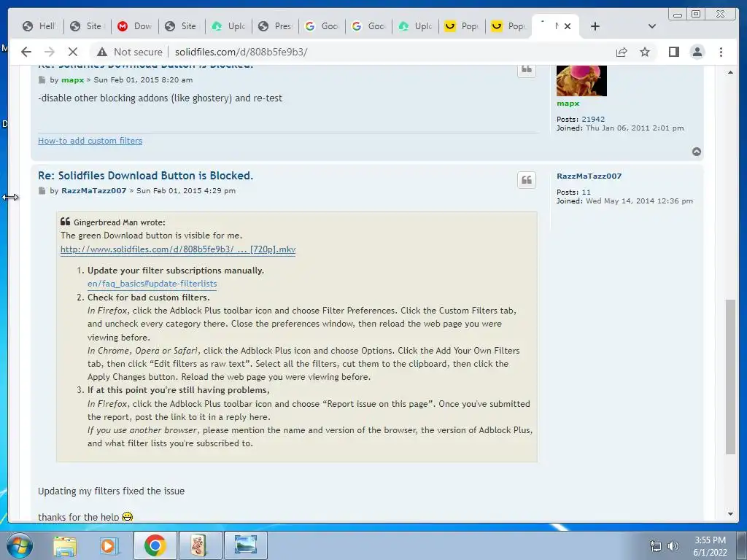Open the Re: Solidfiles Download Button post title

click(x=145, y=175)
